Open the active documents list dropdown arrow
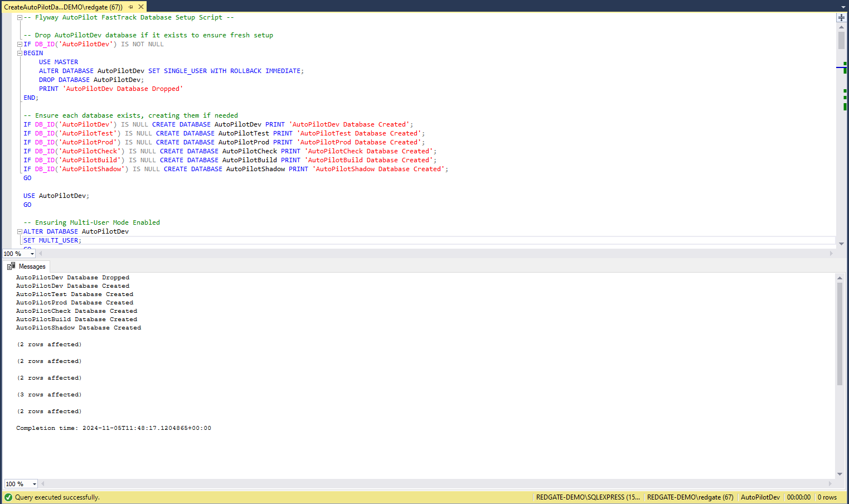Image resolution: width=849 pixels, height=504 pixels. pyautogui.click(x=843, y=7)
